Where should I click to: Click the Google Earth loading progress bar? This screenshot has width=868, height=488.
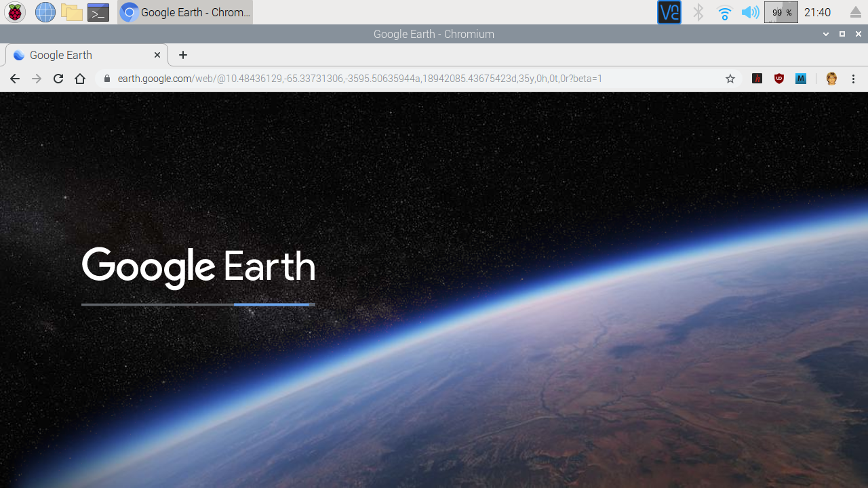pos(198,305)
